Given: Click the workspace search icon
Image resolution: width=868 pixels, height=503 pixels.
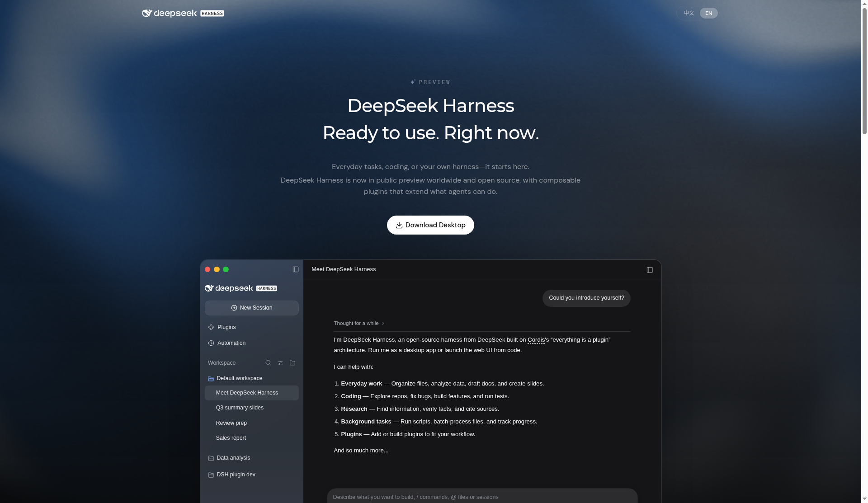Looking at the screenshot, I should 269,363.
